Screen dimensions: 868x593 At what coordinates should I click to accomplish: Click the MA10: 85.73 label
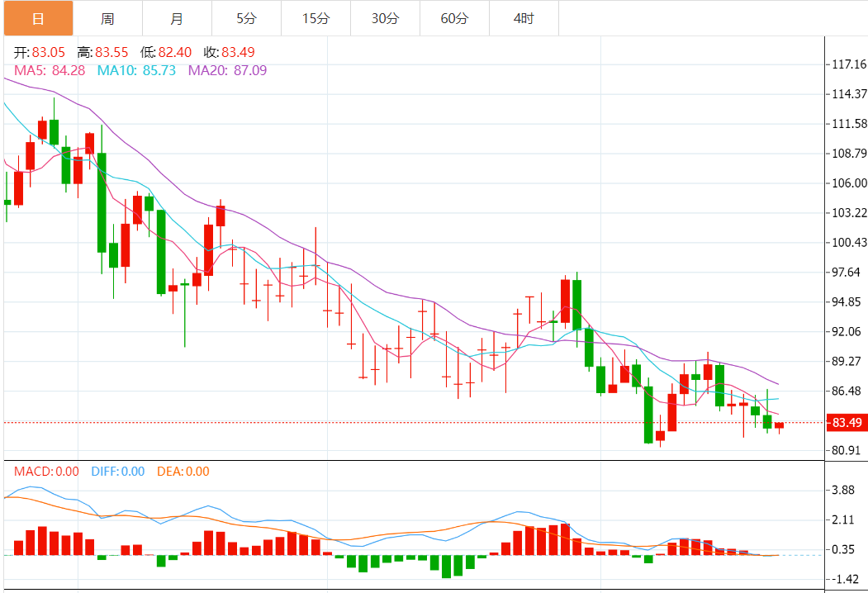(x=137, y=70)
